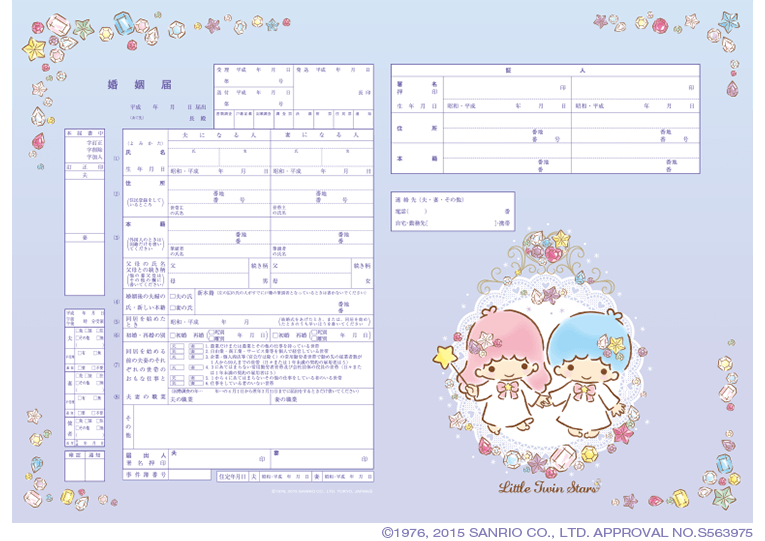The image size is (765, 541).
Task: Click the first witness signature field
Action: pyautogui.click(x=507, y=88)
